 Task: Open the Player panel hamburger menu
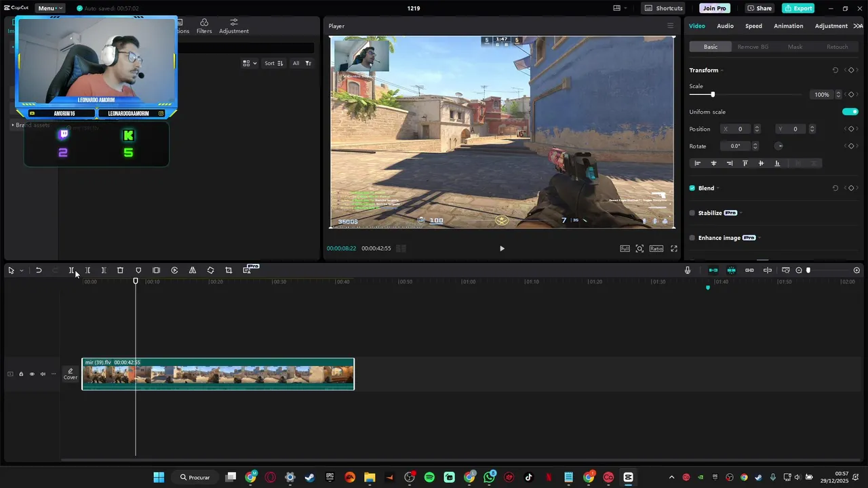(671, 26)
